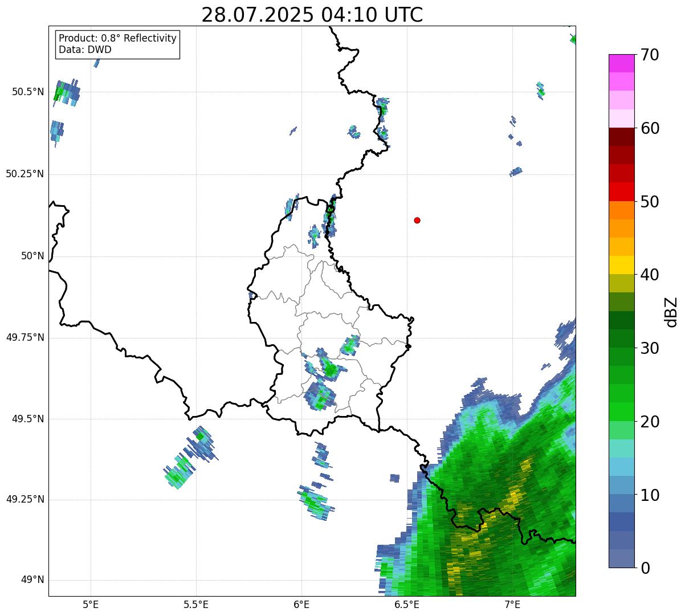Viewport: 685px width, 616px height.
Task: Click the yellow swatch just above 40 dBZ
Action: (622, 265)
